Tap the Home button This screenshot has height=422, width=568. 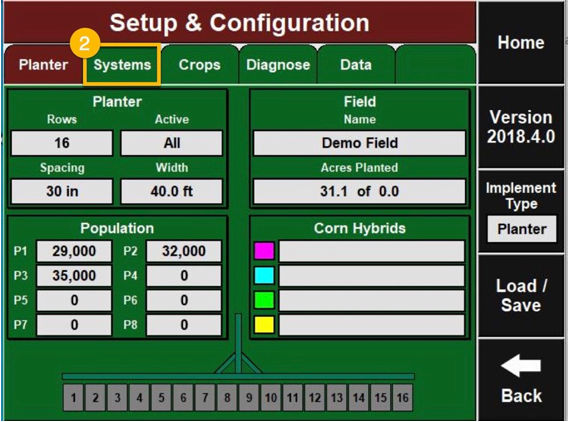pyautogui.click(x=521, y=43)
